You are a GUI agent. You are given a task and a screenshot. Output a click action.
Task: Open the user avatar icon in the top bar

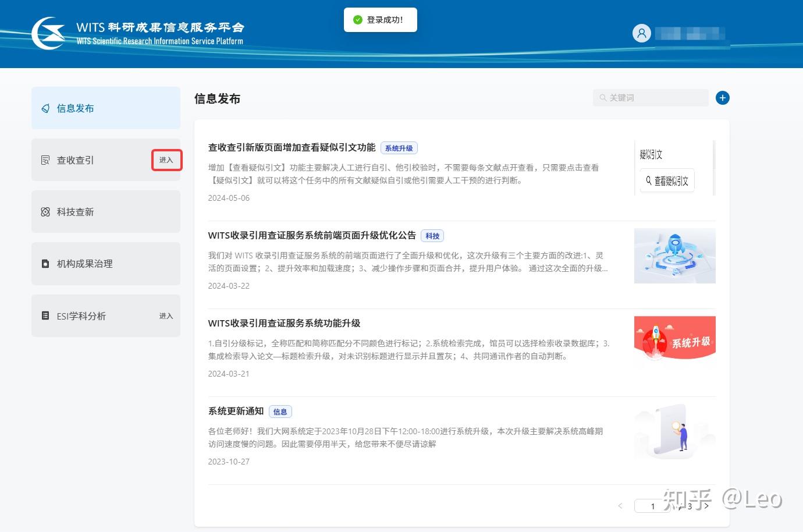click(x=642, y=33)
